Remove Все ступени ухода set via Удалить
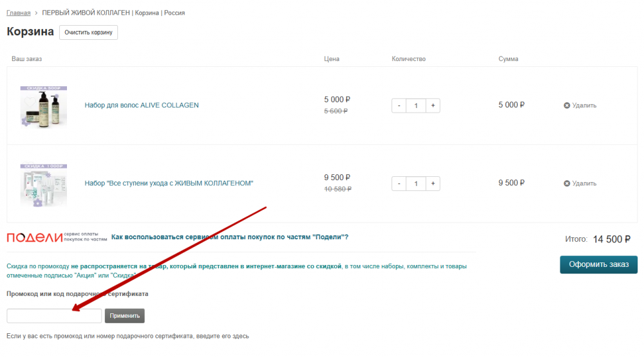Image resolution: width=644 pixels, height=357 pixels. 580,183
